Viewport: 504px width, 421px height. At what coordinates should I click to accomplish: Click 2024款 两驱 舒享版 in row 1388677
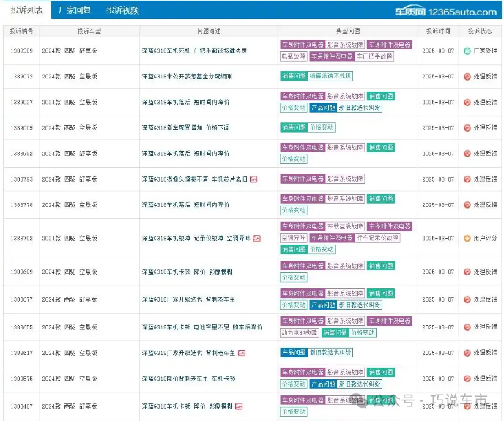pos(70,299)
